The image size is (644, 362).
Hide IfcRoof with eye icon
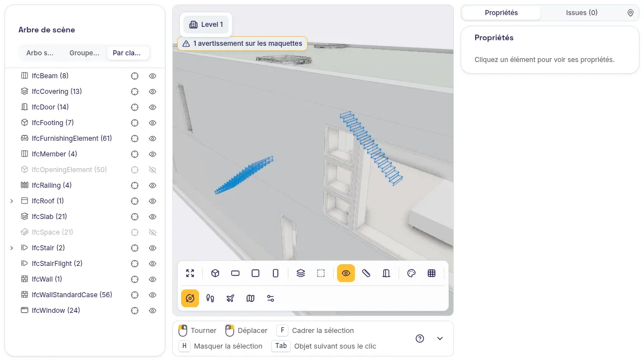coord(153,201)
